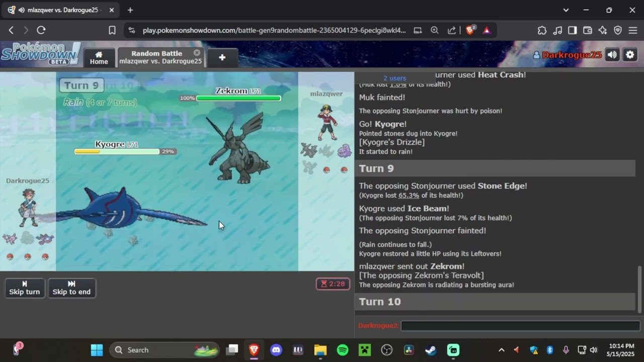Open File Explorer from taskbar
644x362 pixels.
[320, 350]
